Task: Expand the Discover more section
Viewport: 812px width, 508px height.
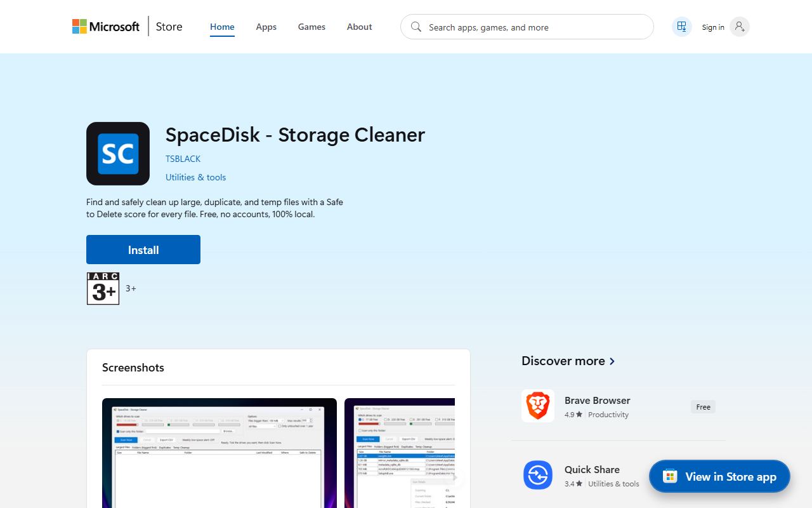Action: pos(568,361)
